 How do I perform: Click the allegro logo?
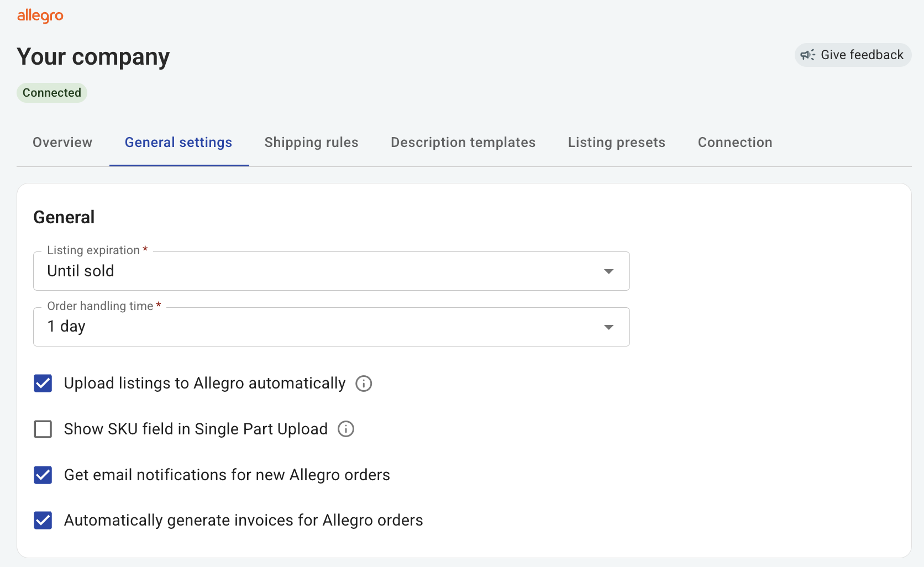click(40, 16)
